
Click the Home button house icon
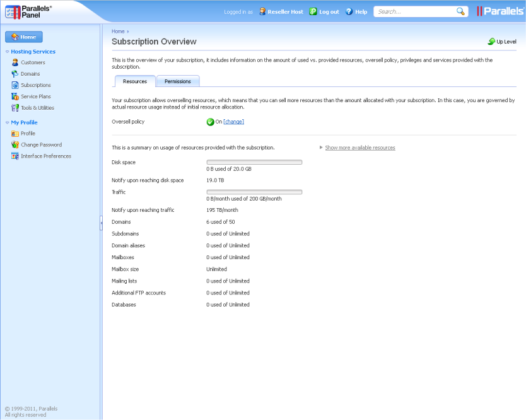15,37
